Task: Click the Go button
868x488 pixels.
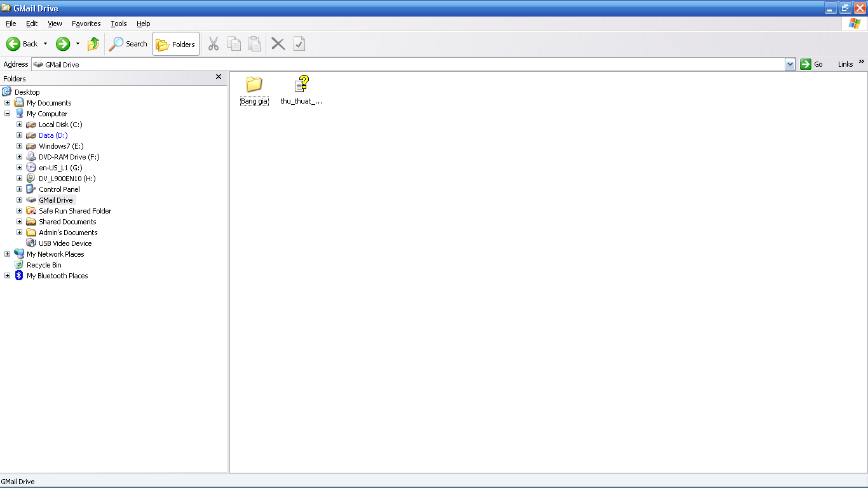Action: pyautogui.click(x=812, y=64)
